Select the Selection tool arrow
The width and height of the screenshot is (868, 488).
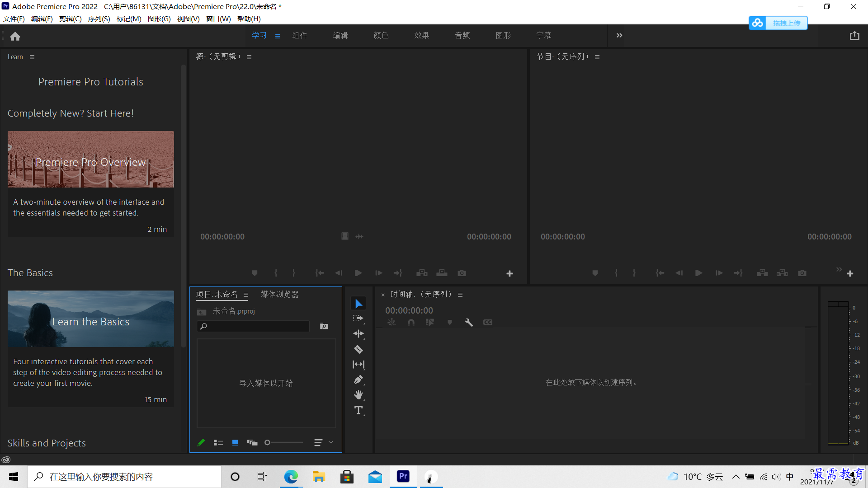pyautogui.click(x=359, y=304)
